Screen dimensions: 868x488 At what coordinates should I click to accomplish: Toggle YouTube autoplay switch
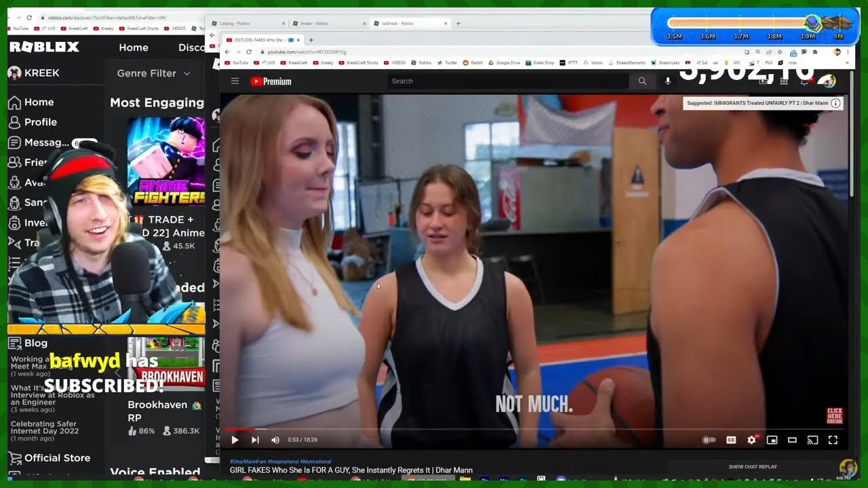point(709,440)
